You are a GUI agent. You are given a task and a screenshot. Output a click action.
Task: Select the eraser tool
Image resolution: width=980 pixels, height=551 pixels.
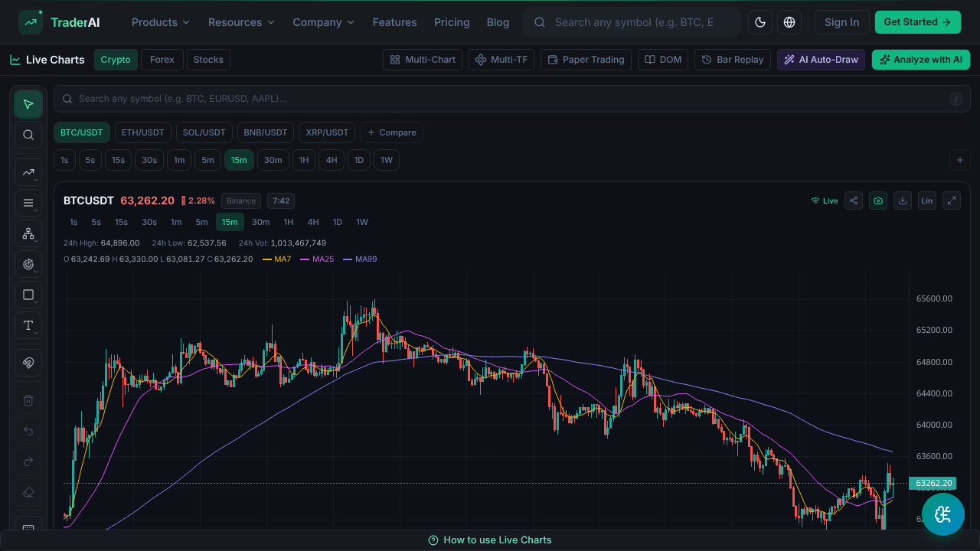click(28, 492)
